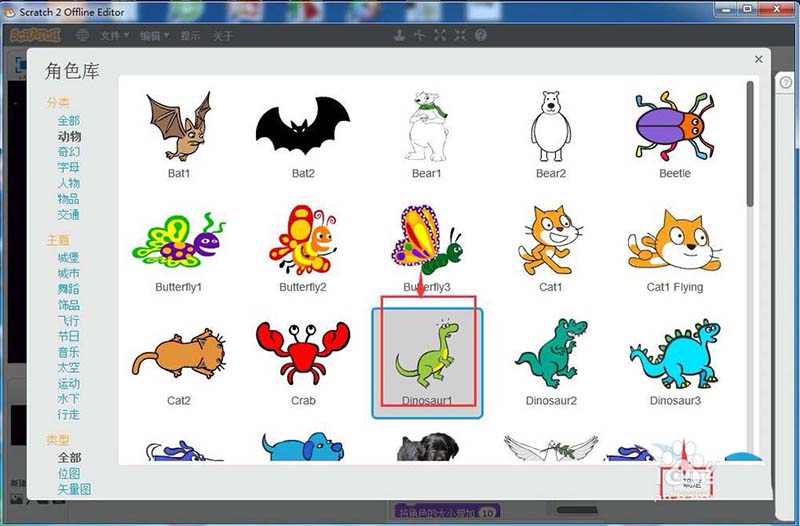Show the 城市 theme sprites

click(68, 273)
